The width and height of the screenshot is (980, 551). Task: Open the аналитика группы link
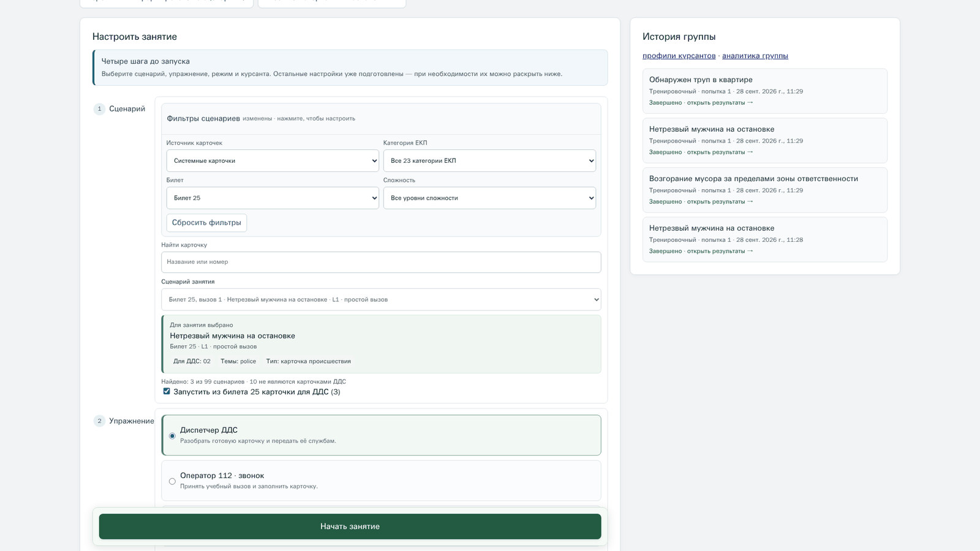pos(755,56)
